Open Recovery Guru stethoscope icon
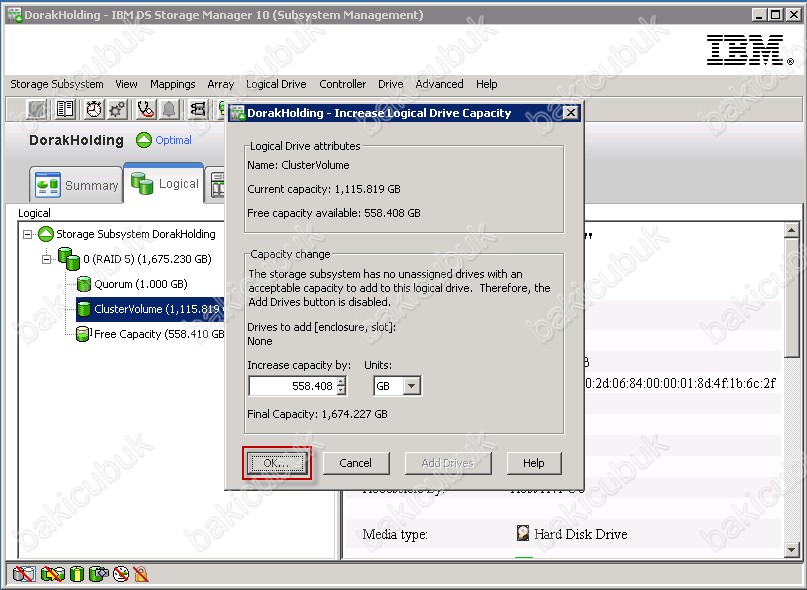The width and height of the screenshot is (807, 590). 146,109
